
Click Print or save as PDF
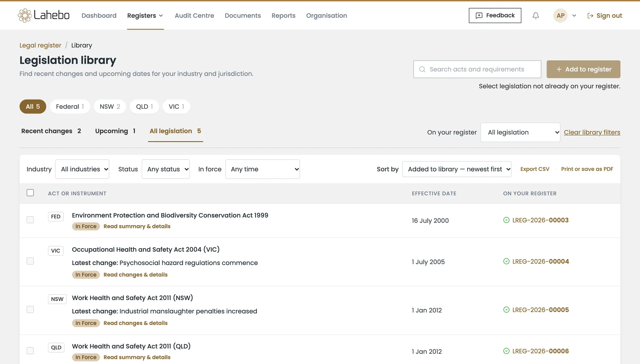(587, 169)
